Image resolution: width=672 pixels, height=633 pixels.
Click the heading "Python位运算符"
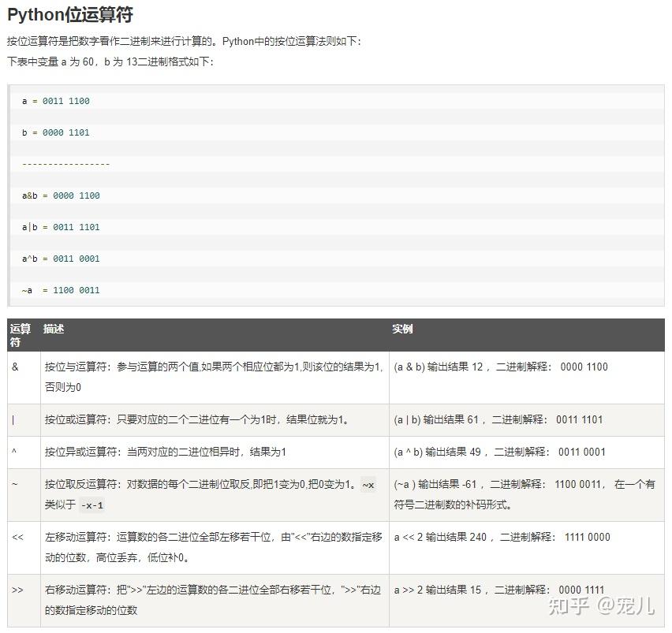(70, 15)
